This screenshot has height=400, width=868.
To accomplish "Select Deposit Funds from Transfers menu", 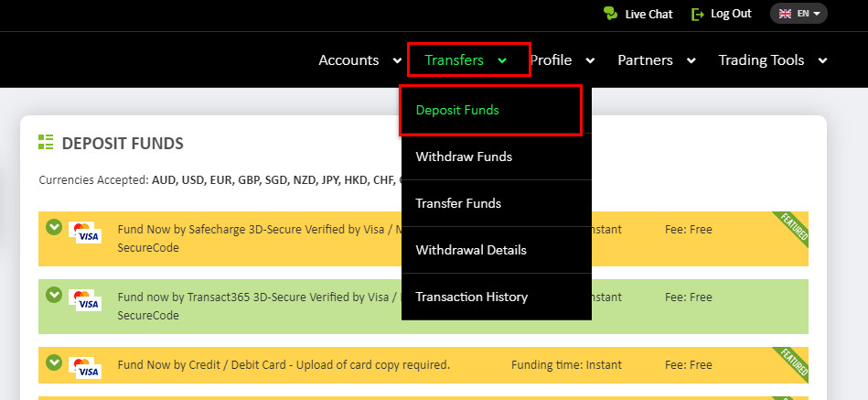I will 457,110.
